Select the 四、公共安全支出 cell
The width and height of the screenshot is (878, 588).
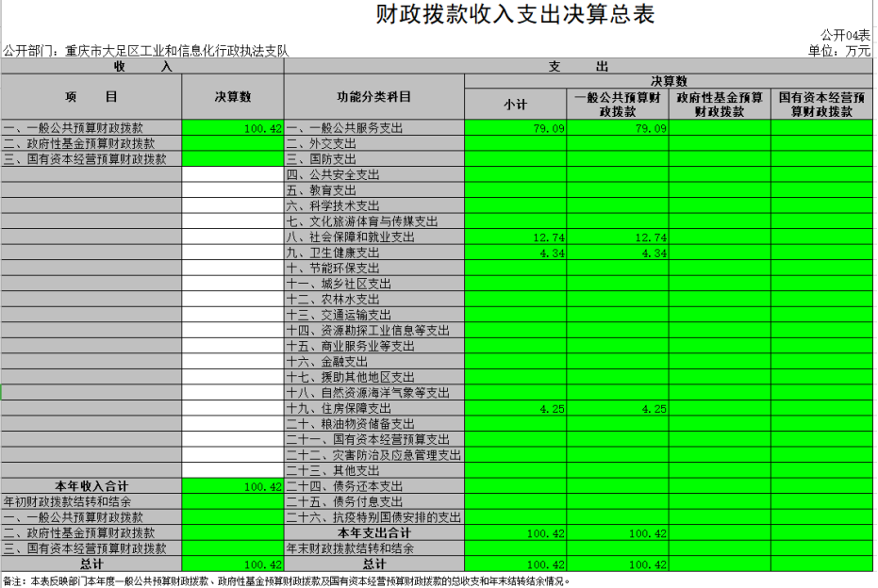(374, 175)
